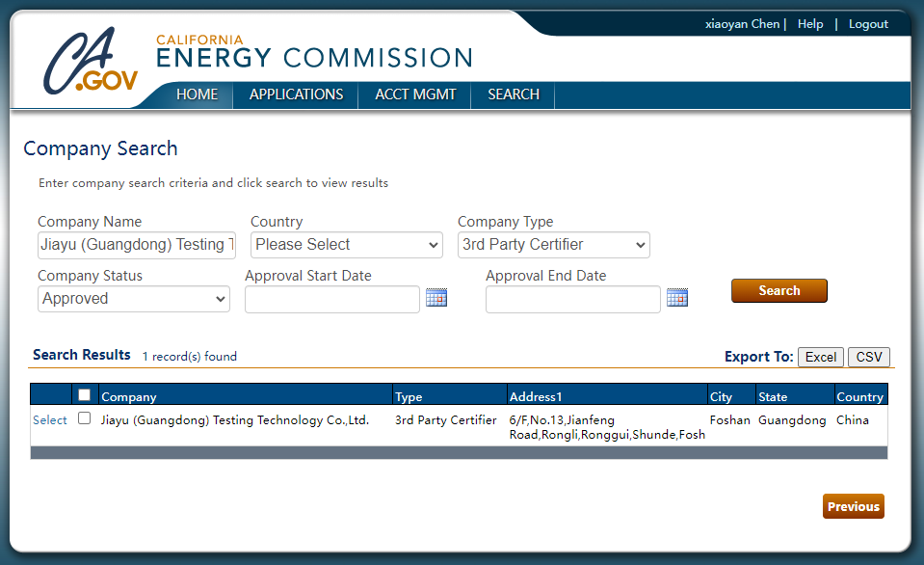Viewport: 924px width, 565px height.
Task: Export results to Excel
Action: click(x=820, y=357)
